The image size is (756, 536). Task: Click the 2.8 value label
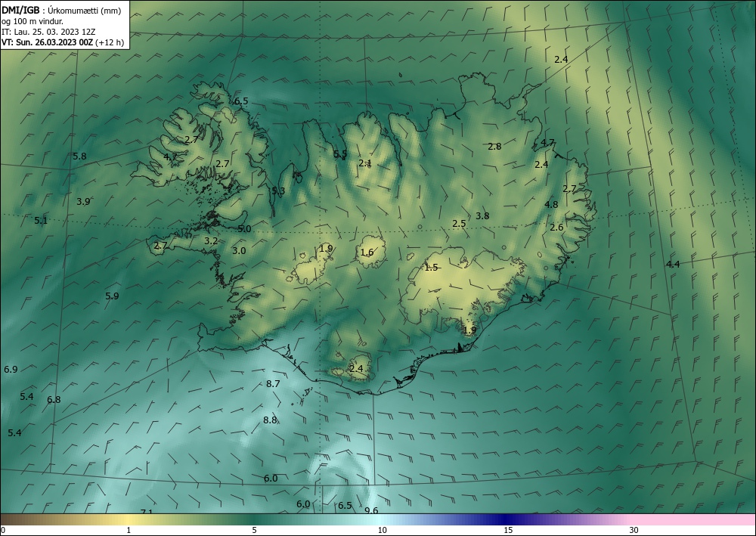coord(494,147)
